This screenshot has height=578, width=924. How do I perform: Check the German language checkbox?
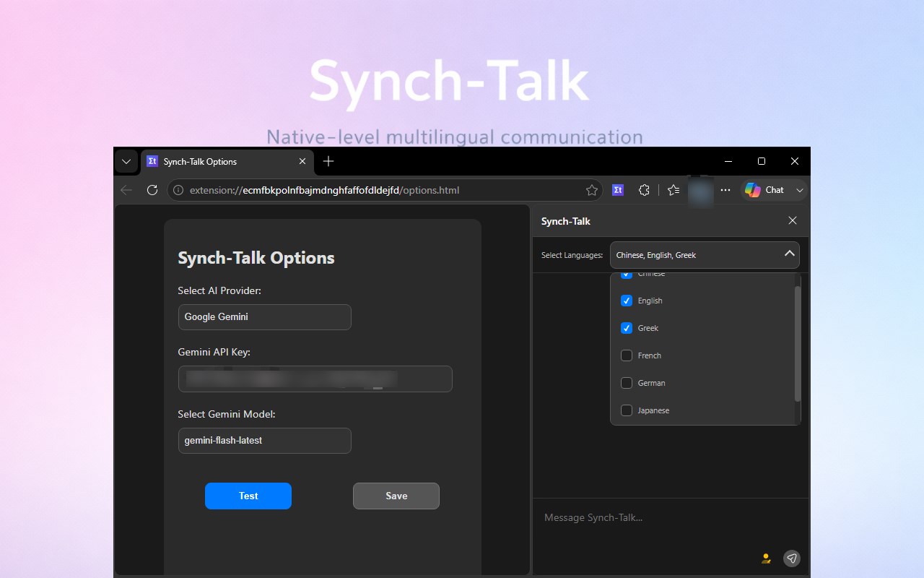(627, 383)
